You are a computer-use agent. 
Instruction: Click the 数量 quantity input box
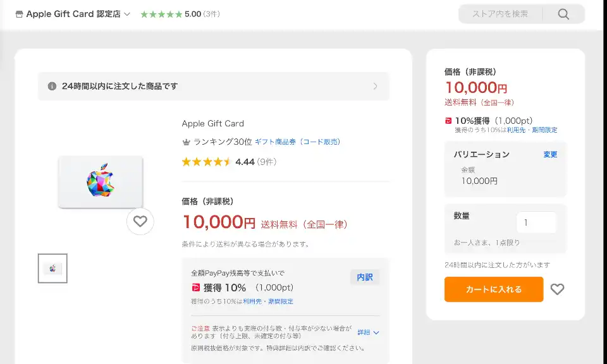(x=536, y=222)
